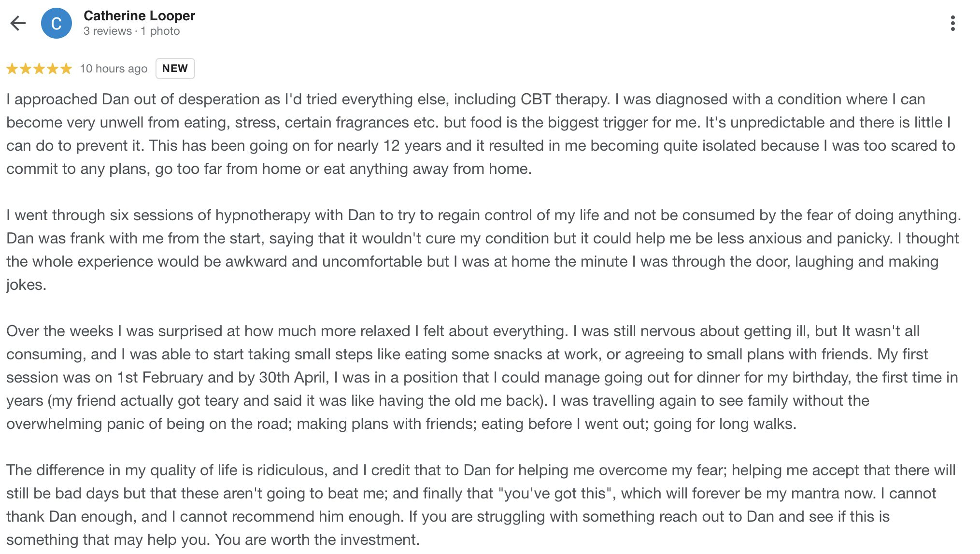Select the first paragraph of the review
Screen dimensions: 980x554
(x=483, y=134)
